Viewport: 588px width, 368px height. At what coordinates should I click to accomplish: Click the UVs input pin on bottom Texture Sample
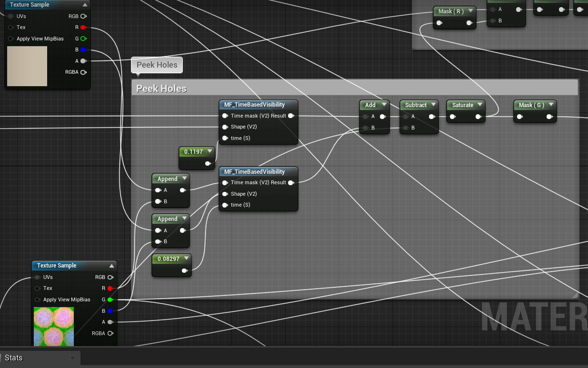pos(37,277)
